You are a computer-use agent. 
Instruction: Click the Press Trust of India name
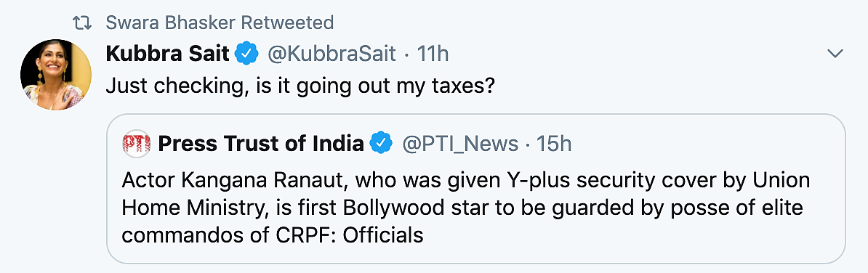261,144
